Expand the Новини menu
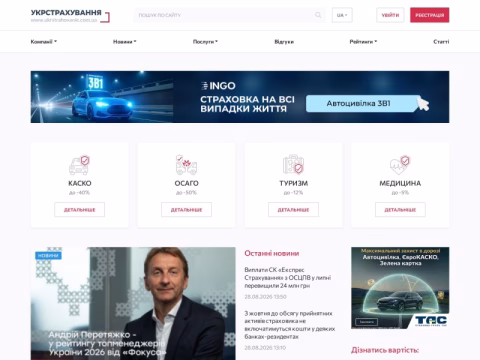 [x=125, y=42]
